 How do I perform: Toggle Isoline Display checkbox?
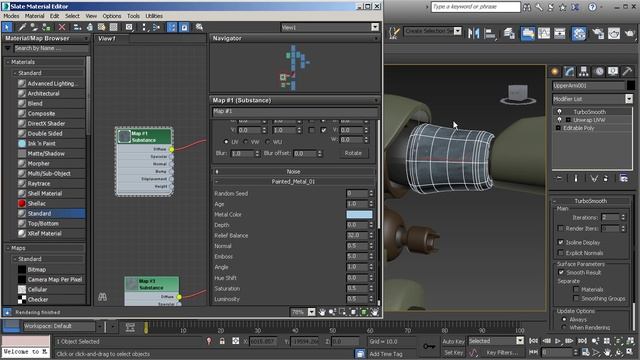pyautogui.click(x=560, y=242)
